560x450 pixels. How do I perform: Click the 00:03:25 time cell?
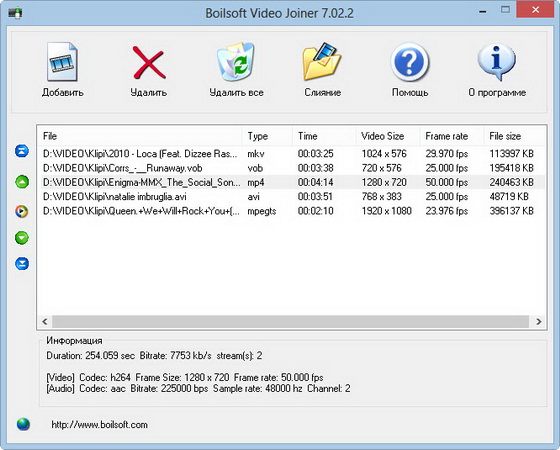click(x=315, y=154)
